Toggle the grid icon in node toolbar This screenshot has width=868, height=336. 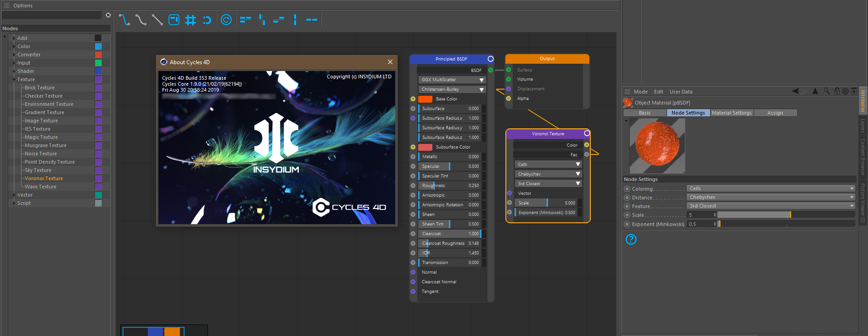pyautogui.click(x=190, y=20)
